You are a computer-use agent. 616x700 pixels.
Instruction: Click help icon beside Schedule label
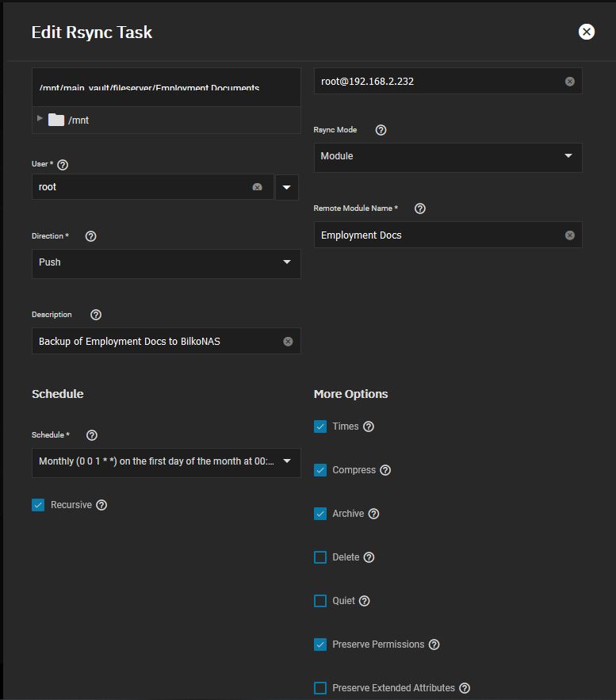pyautogui.click(x=91, y=435)
